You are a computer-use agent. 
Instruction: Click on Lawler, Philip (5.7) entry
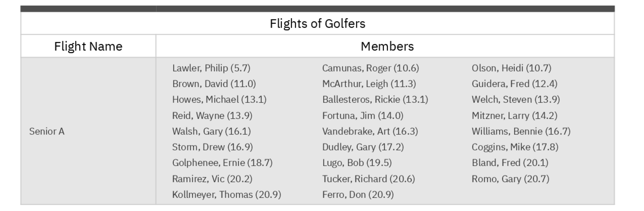[211, 68]
